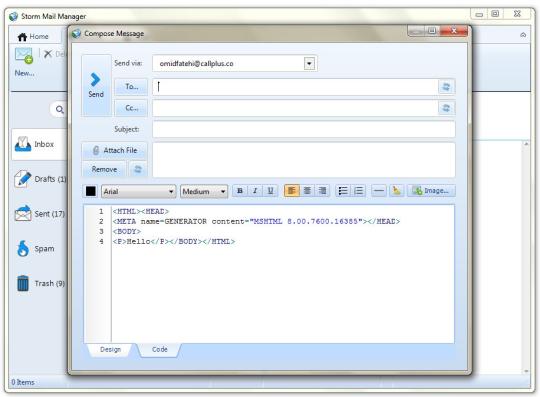
Task: Insert a bulleted list
Action: tap(343, 191)
